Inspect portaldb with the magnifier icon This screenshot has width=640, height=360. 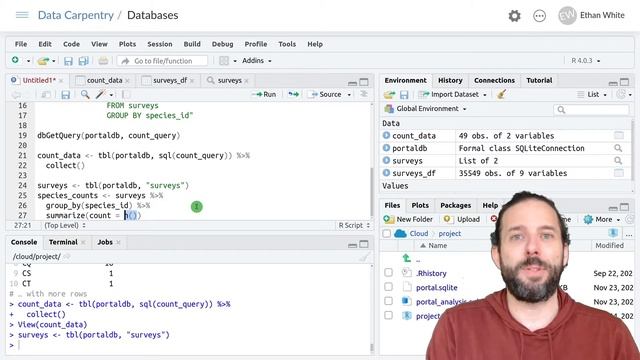tap(618, 148)
